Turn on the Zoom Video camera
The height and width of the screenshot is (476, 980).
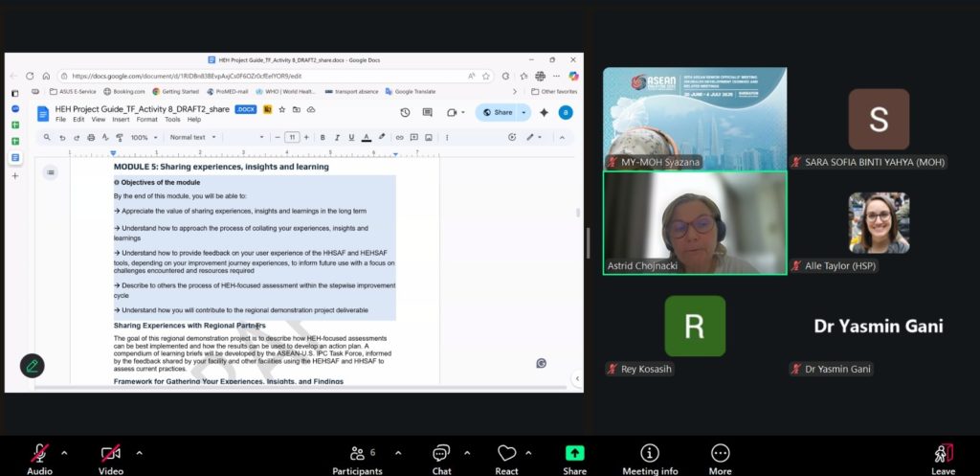(111, 453)
